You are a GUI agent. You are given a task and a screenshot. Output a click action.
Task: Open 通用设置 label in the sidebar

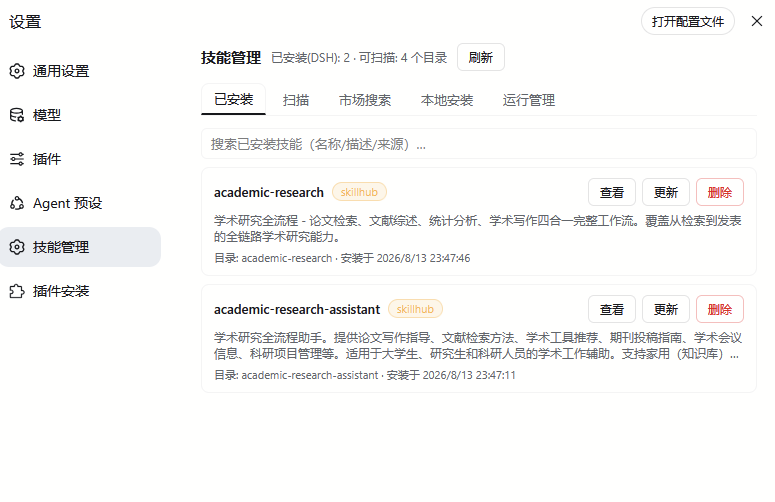(61, 71)
